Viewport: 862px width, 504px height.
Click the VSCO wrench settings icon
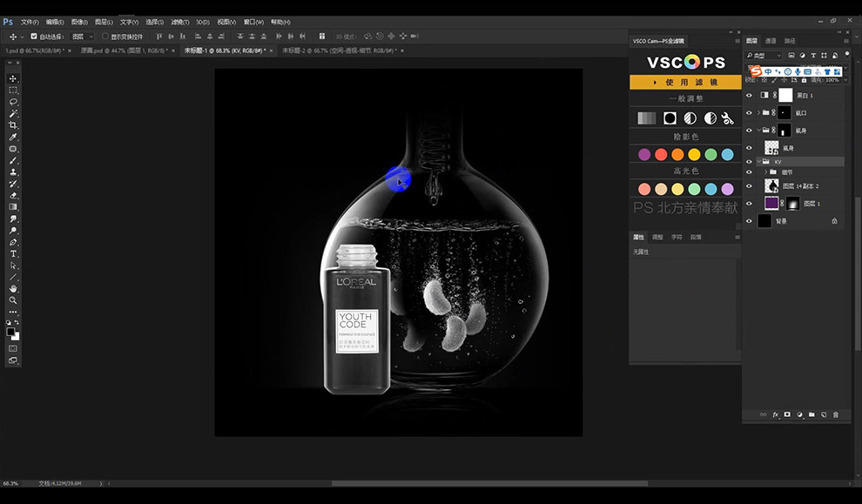[727, 118]
